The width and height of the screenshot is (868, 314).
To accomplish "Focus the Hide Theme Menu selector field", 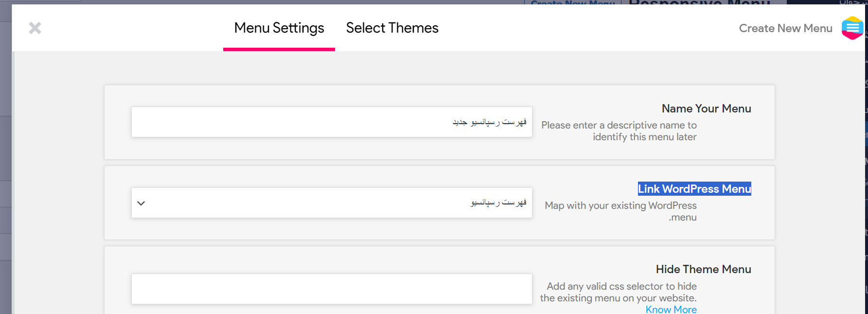I will 332,289.
